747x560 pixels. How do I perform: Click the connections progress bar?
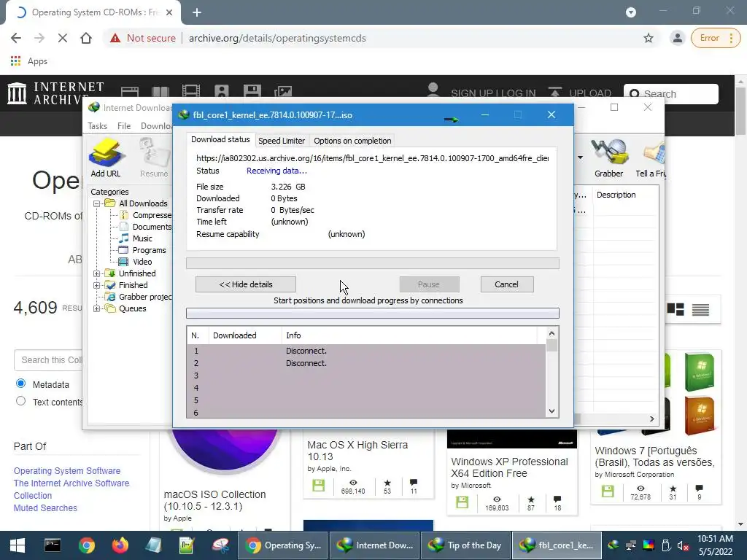(x=373, y=314)
